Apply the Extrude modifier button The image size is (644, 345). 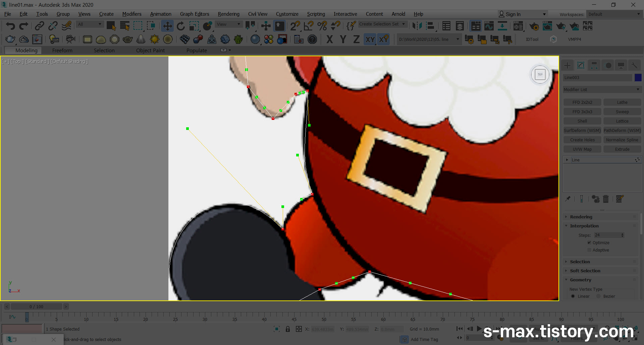click(x=622, y=149)
